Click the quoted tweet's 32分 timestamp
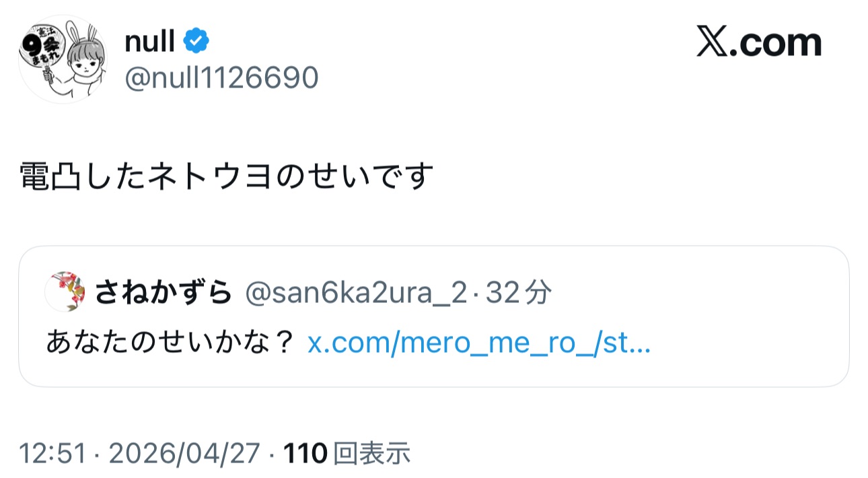868x478 pixels. tap(518, 293)
